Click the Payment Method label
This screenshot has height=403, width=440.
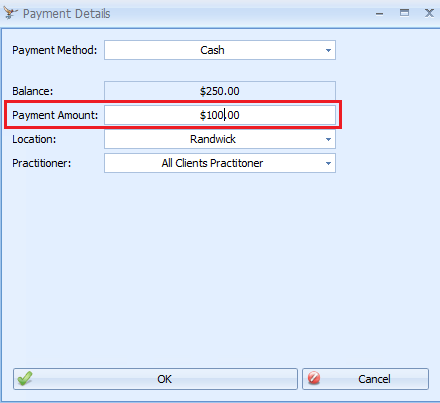[55, 50]
